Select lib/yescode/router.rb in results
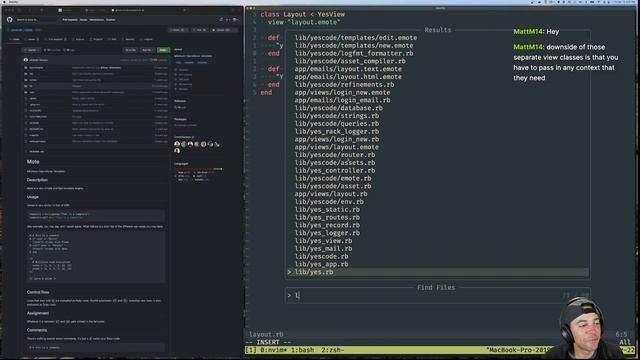This screenshot has width=640, height=360. pyautogui.click(x=335, y=155)
